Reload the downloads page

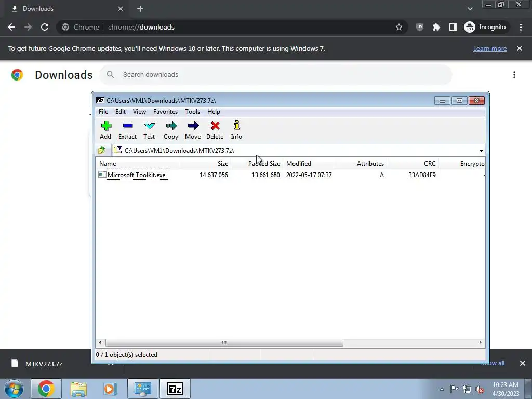point(45,27)
